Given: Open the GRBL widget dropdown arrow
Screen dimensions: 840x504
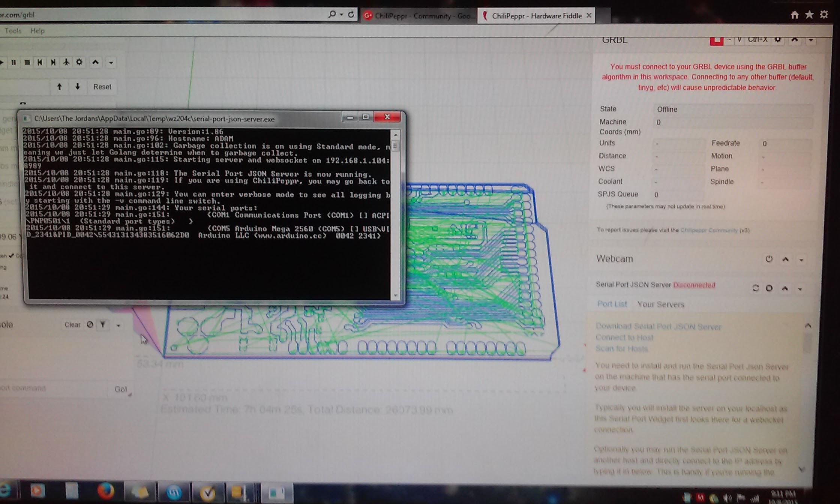Looking at the screenshot, I should 811,40.
